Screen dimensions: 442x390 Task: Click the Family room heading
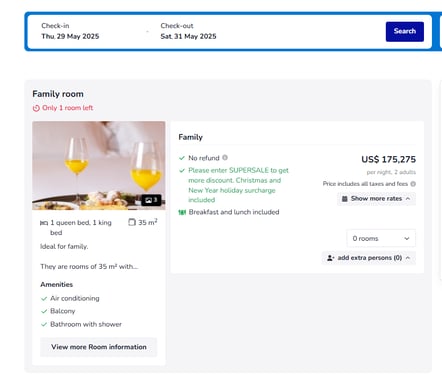point(58,94)
